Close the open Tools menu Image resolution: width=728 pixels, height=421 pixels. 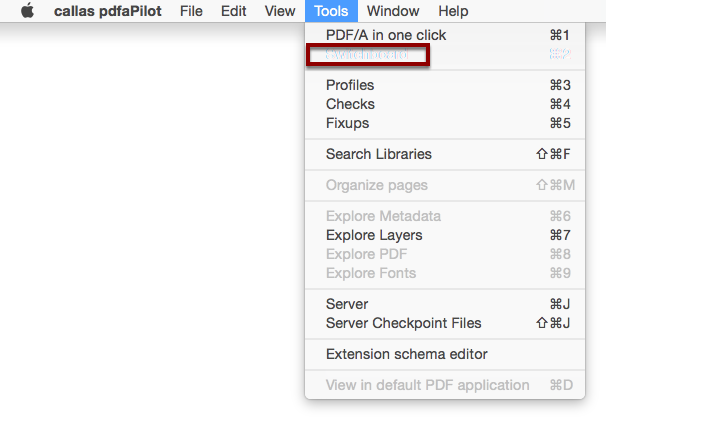click(331, 11)
